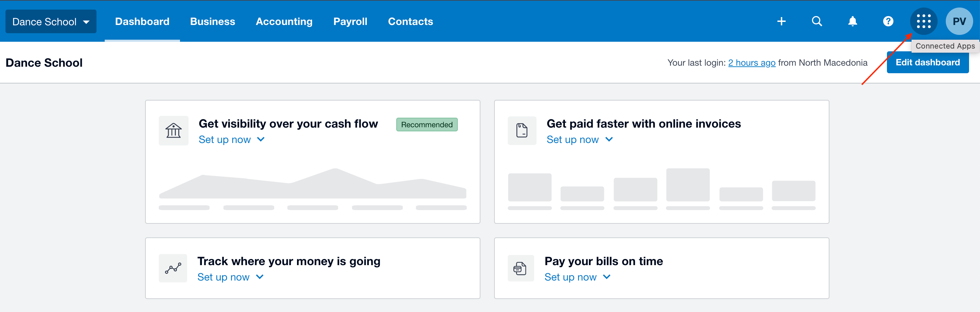Click the notifications bell

tap(853, 21)
